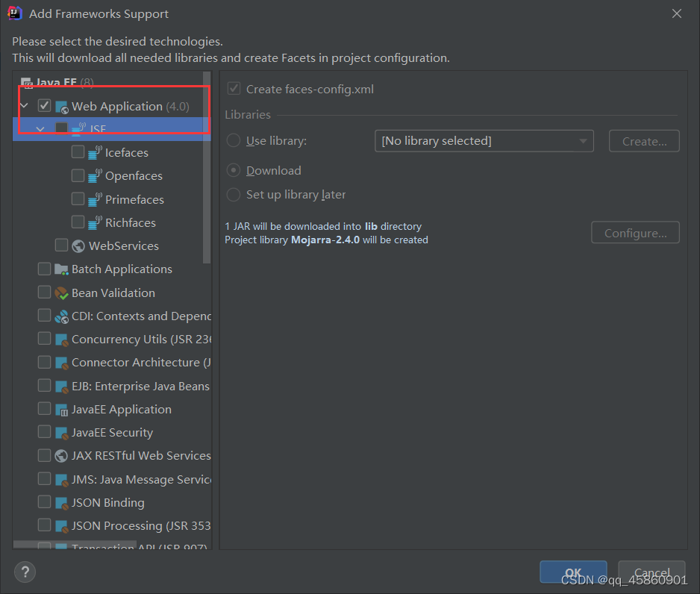Select Set up library later option
700x594 pixels.
[234, 195]
